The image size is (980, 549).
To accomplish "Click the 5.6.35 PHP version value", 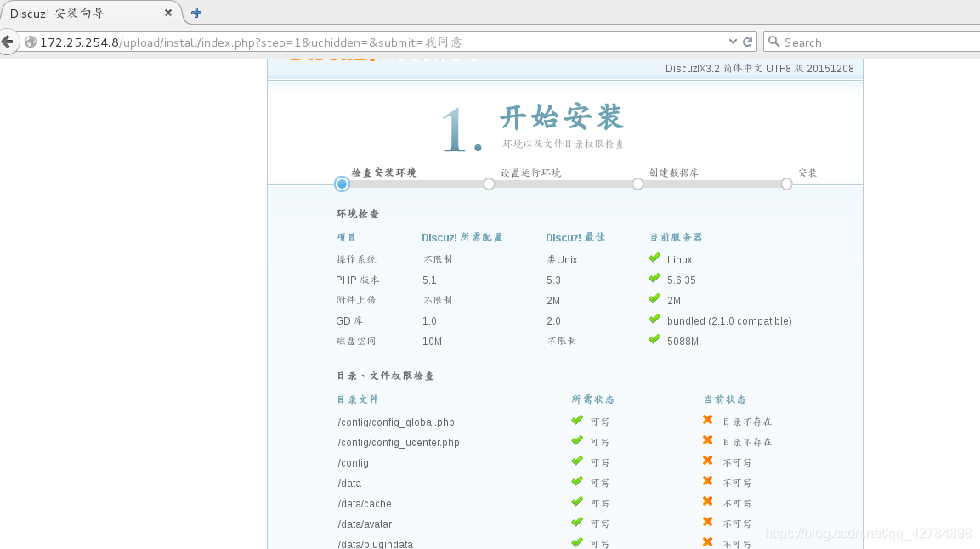I will [x=682, y=280].
